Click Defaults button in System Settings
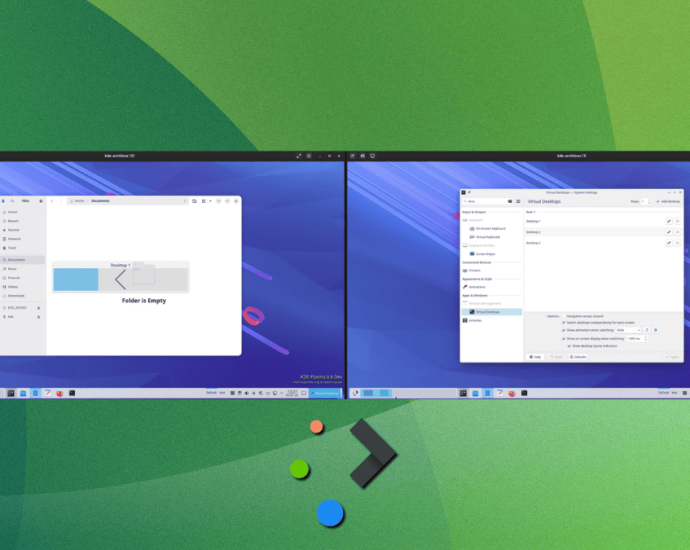This screenshot has height=550, width=690. [x=578, y=357]
